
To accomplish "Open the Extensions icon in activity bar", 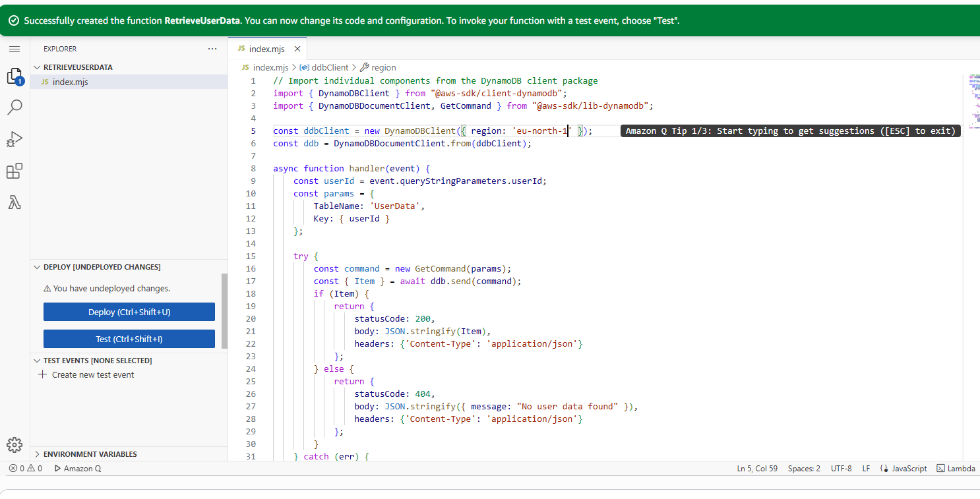I will point(15,171).
